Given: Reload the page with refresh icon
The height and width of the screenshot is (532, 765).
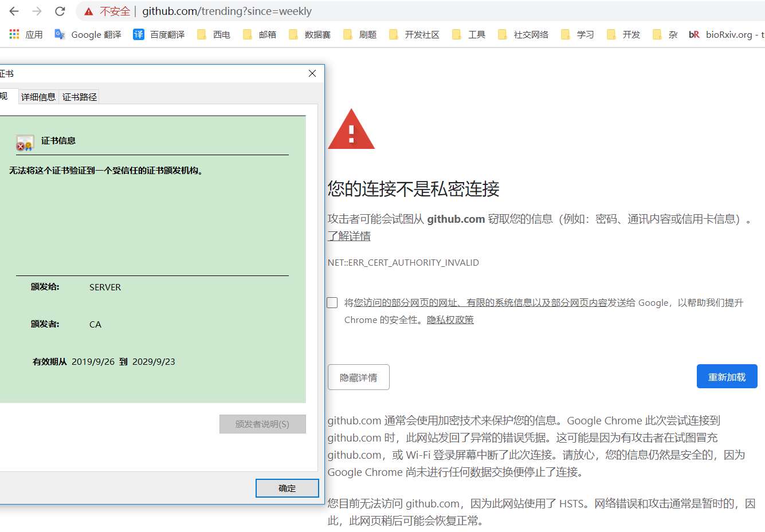Looking at the screenshot, I should [x=60, y=11].
